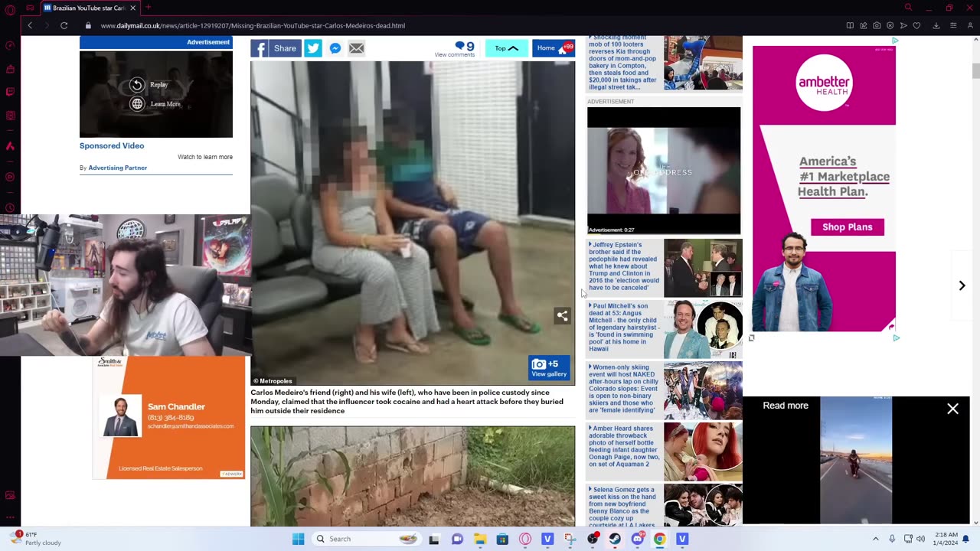Share the article on Twitter
The image size is (980, 551).
tap(313, 48)
